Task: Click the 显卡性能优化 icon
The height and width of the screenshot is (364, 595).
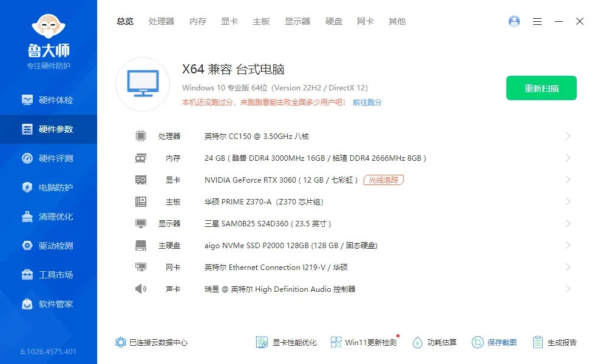Action: [262, 342]
